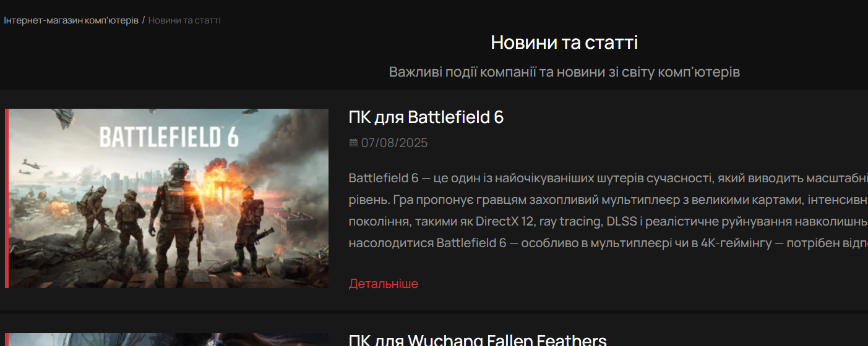Follow the red Детальніше link
868x346 pixels.
384,284
